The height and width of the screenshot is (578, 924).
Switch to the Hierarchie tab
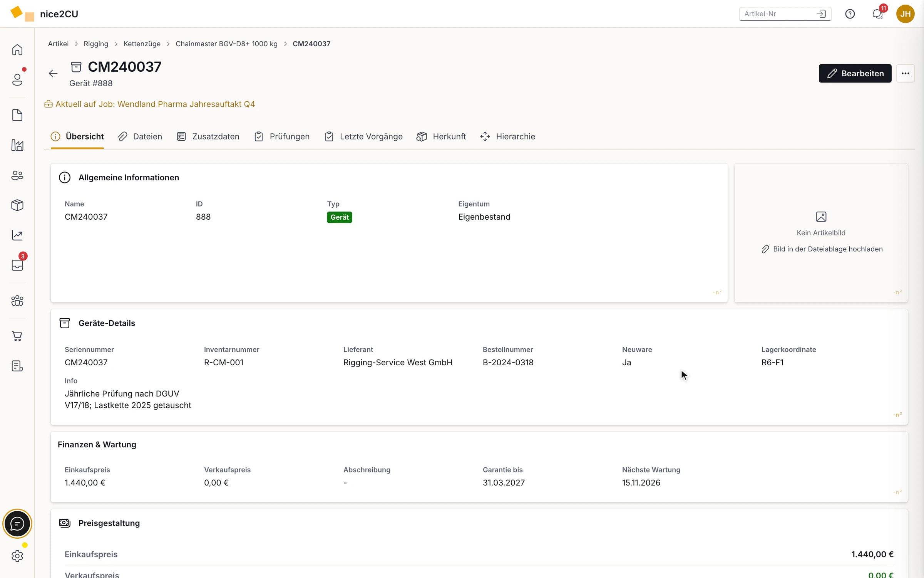(508, 136)
